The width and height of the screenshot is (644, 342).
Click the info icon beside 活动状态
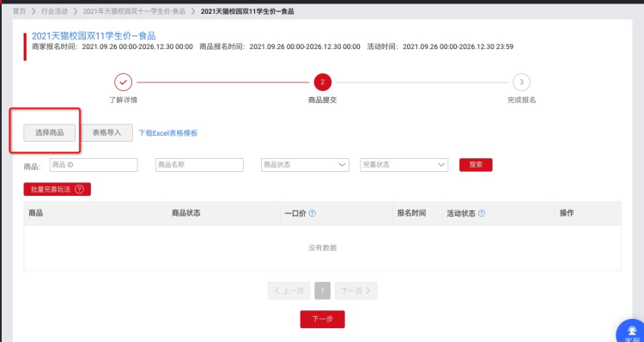tap(482, 213)
